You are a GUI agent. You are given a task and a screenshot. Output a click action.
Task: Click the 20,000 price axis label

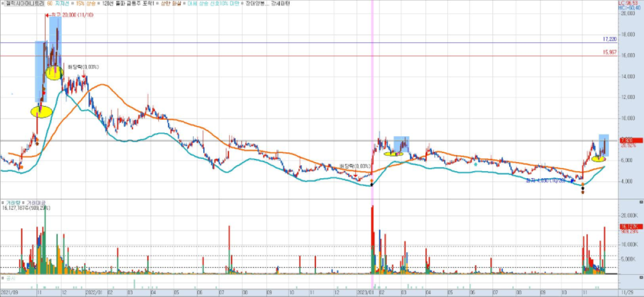click(628, 13)
